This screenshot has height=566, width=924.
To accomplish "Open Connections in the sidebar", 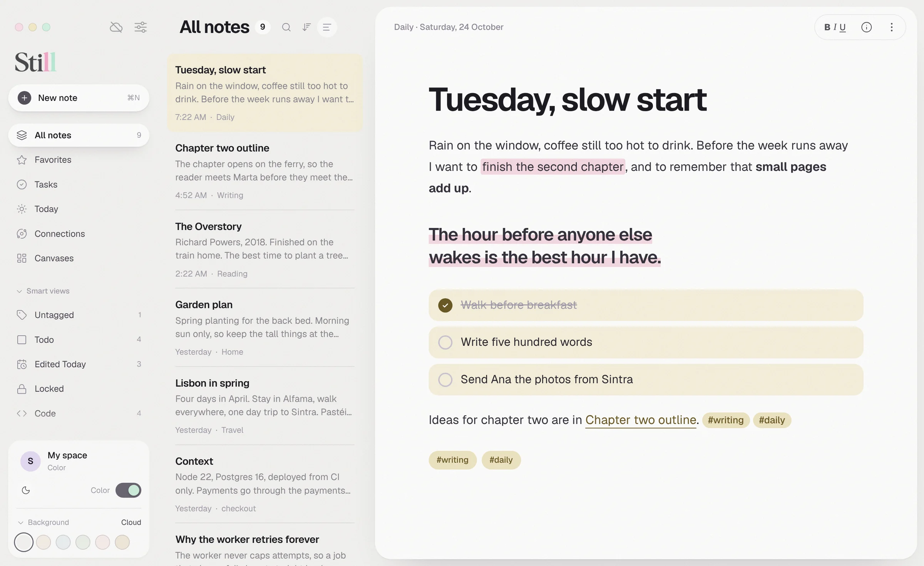I will pyautogui.click(x=79, y=234).
